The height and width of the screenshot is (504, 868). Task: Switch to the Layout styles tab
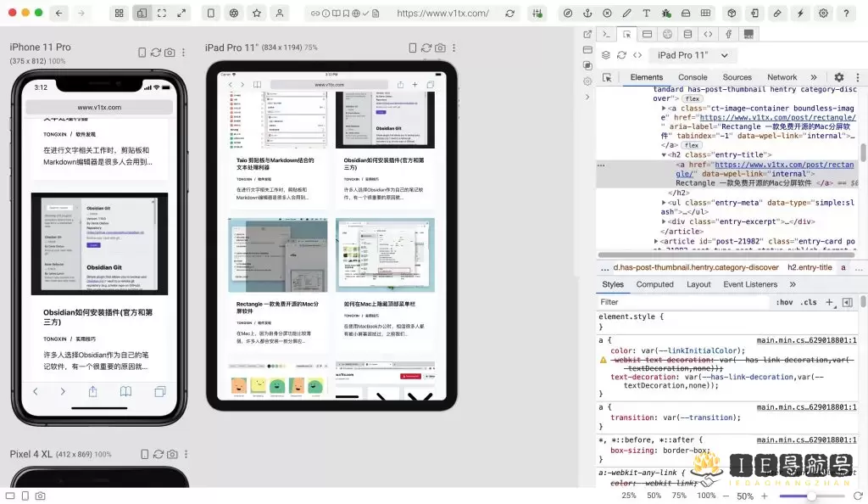[x=698, y=284]
